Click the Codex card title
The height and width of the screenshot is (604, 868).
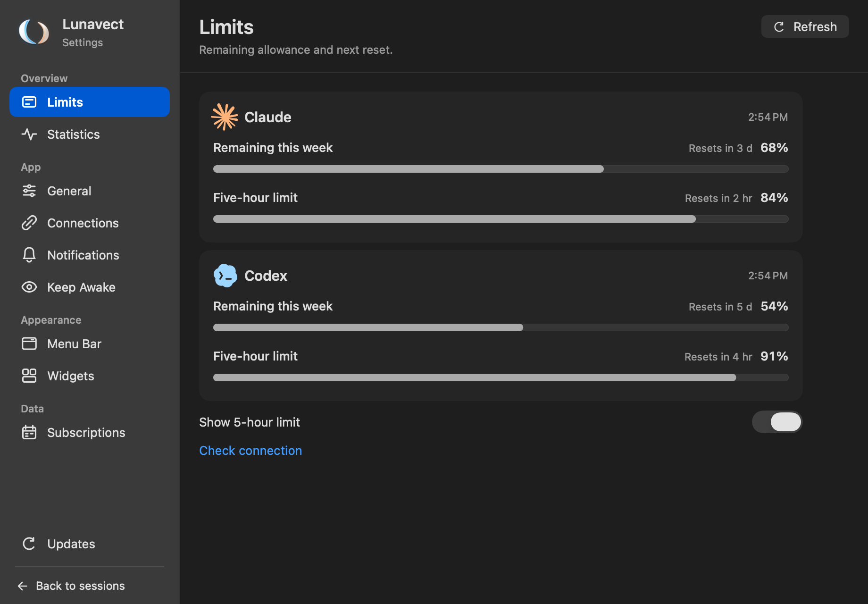pyautogui.click(x=266, y=276)
